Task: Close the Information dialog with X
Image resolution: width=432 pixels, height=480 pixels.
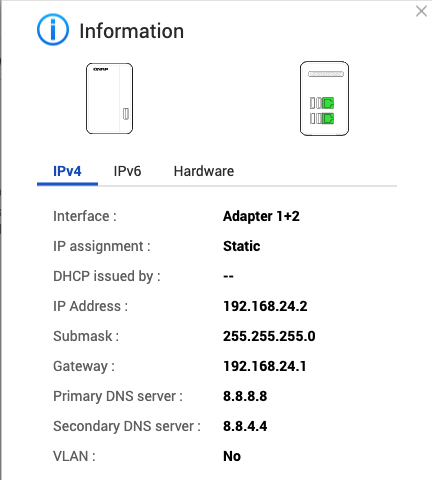Action: 421,11
